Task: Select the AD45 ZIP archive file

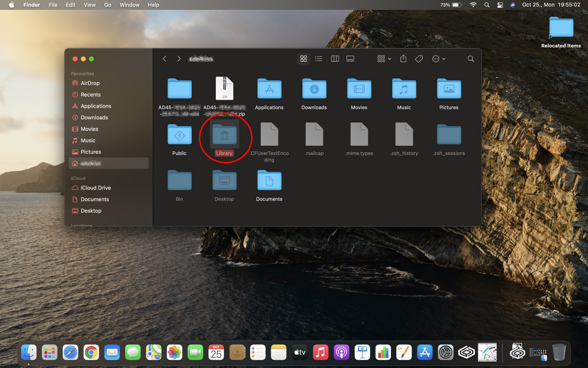Action: [225, 88]
